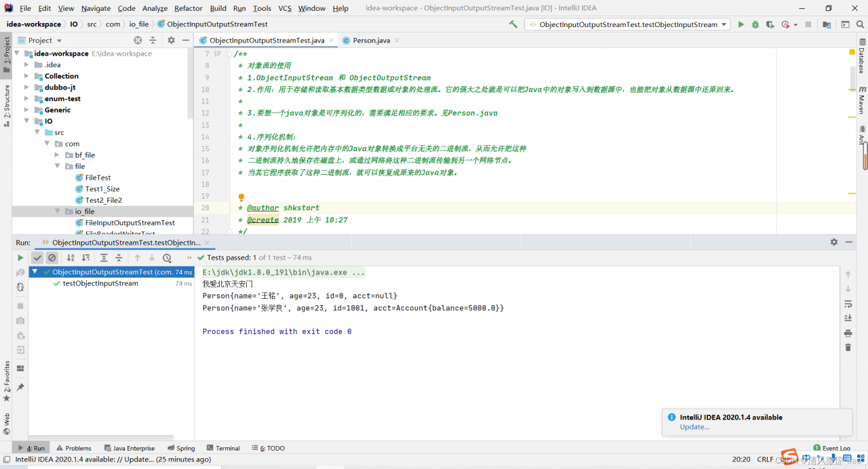This screenshot has width=868, height=469.
Task: Expand the enum-test module
Action: tap(26, 99)
